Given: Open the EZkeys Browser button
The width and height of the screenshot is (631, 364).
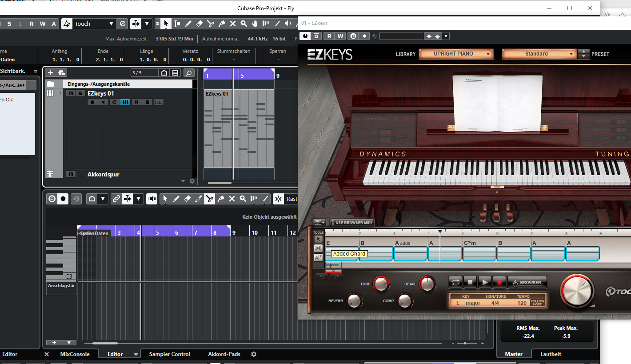Looking at the screenshot, I should pos(527,282).
